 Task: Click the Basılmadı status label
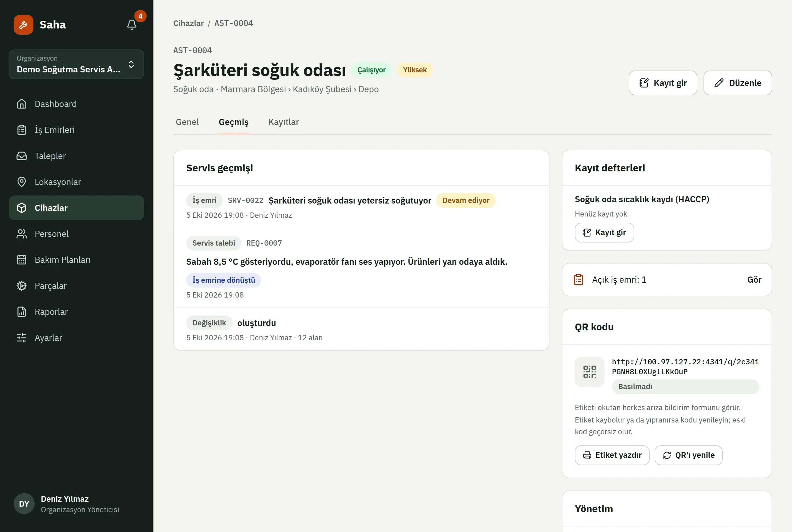coord(685,386)
